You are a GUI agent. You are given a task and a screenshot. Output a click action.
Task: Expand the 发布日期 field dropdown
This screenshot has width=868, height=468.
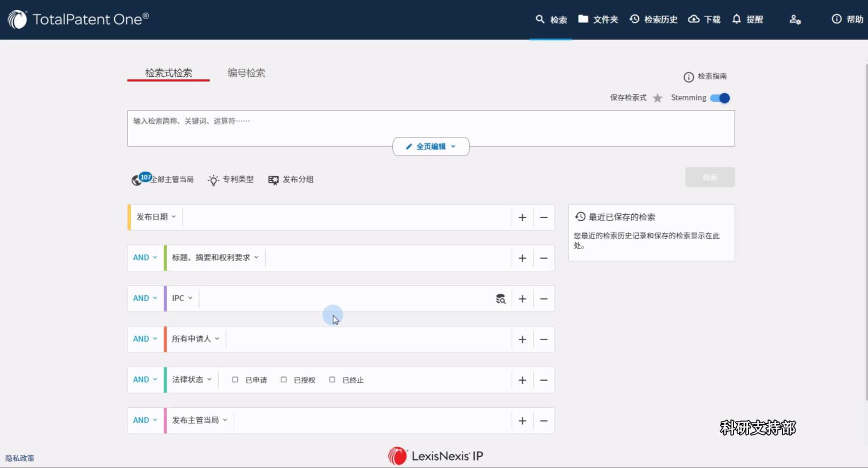pos(156,217)
